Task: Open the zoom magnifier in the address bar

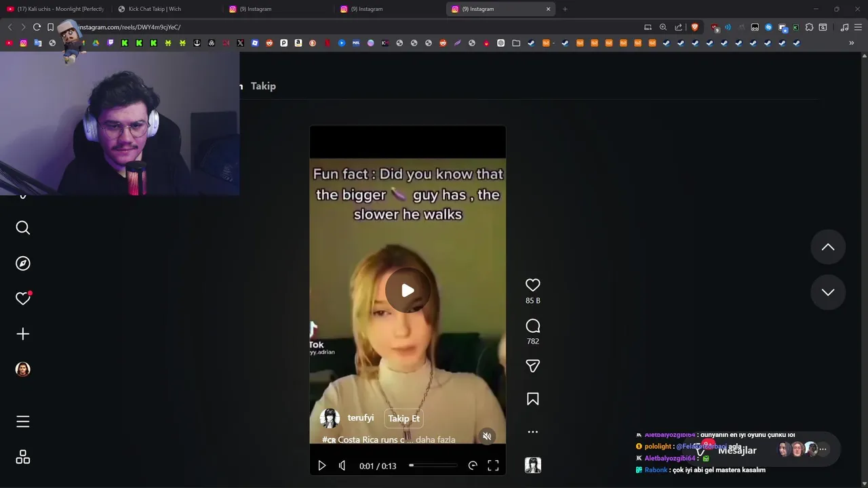Action: pos(663,27)
